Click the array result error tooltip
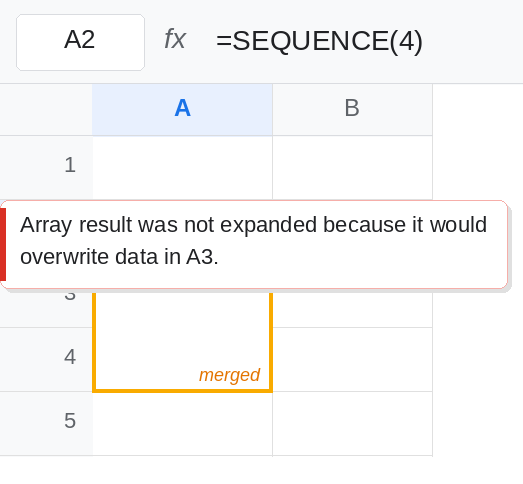 coord(254,245)
